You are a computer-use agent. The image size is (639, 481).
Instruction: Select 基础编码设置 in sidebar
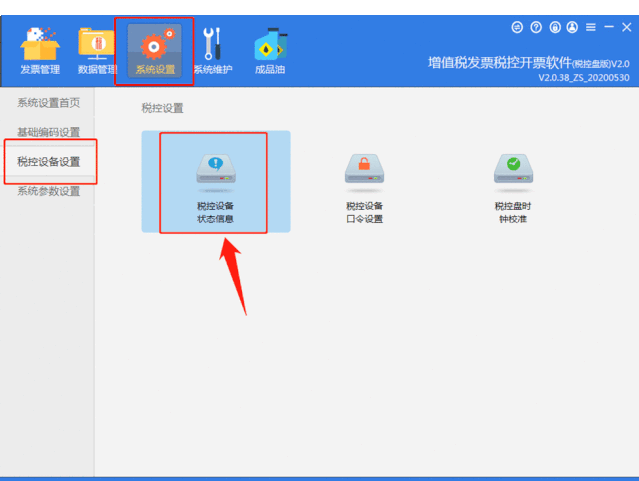pyautogui.click(x=48, y=132)
